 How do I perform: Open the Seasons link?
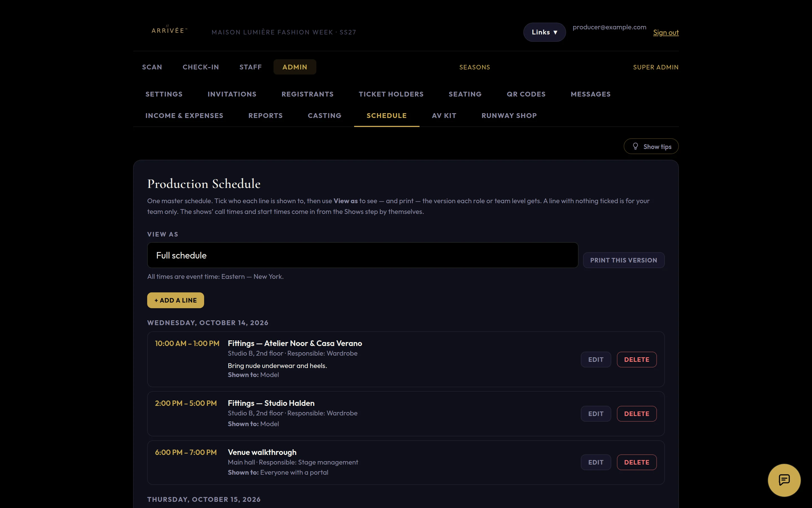tap(475, 67)
